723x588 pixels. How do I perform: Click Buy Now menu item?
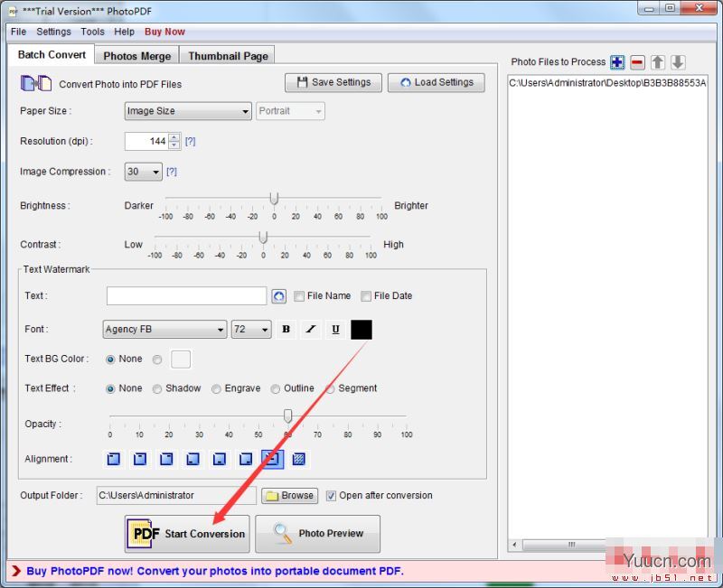tap(164, 32)
